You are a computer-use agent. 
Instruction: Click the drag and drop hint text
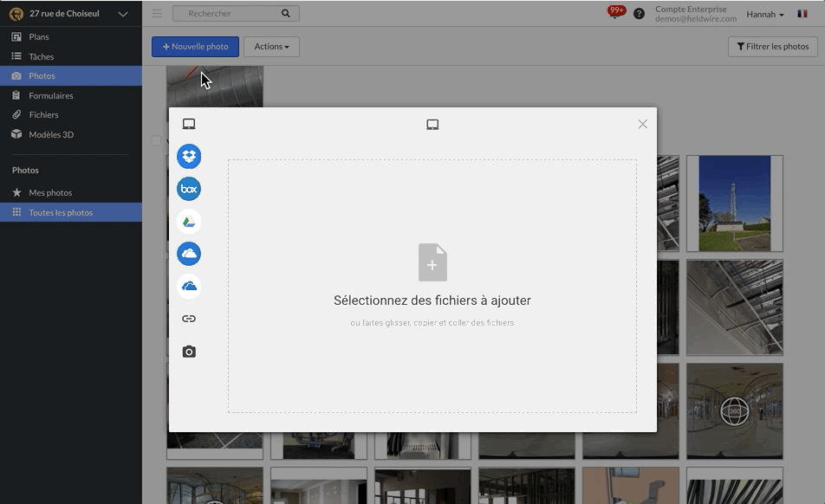coord(432,323)
